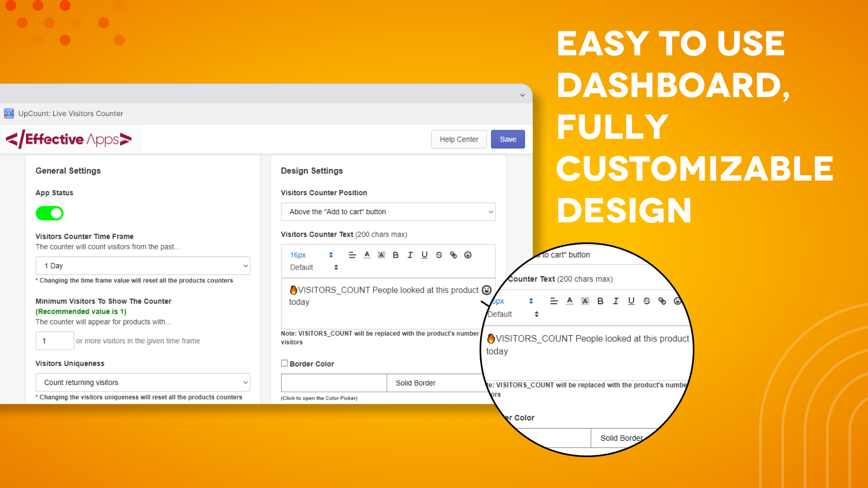Viewport: 868px width, 488px height.
Task: Click into the Visitors Counter Text editor
Action: [388, 304]
